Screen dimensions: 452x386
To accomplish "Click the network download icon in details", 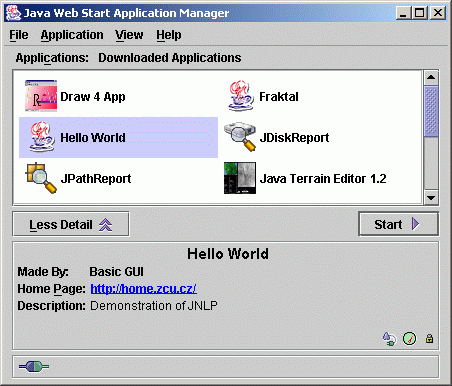I will (389, 339).
